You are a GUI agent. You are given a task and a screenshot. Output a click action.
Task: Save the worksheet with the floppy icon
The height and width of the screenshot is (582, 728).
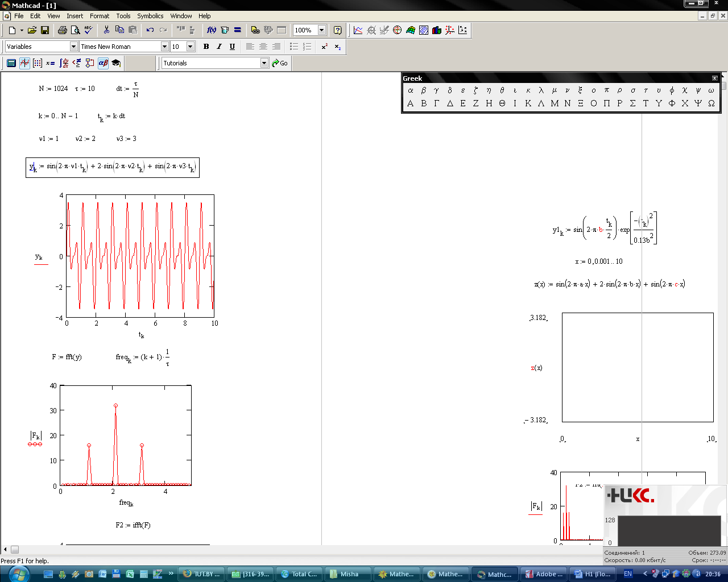(x=45, y=30)
